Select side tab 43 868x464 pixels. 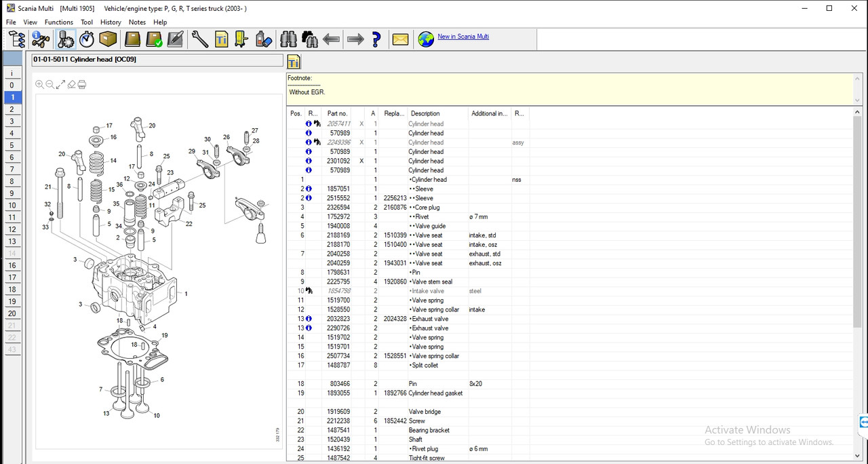pos(12,349)
